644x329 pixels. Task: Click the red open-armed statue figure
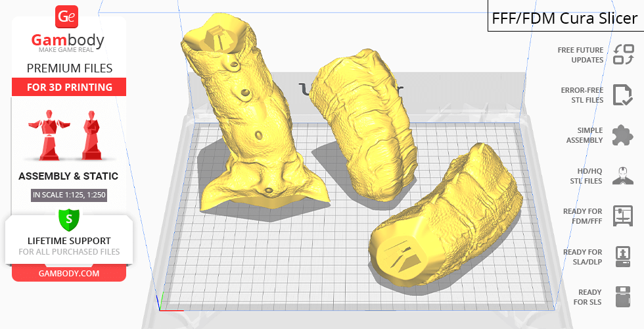point(49,135)
